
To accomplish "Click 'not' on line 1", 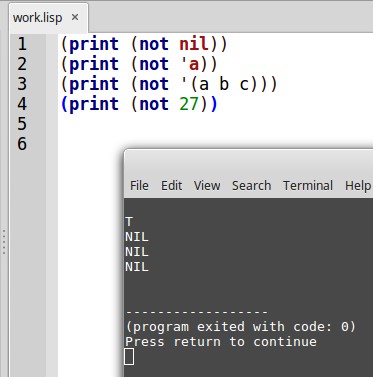I will click(x=154, y=44).
